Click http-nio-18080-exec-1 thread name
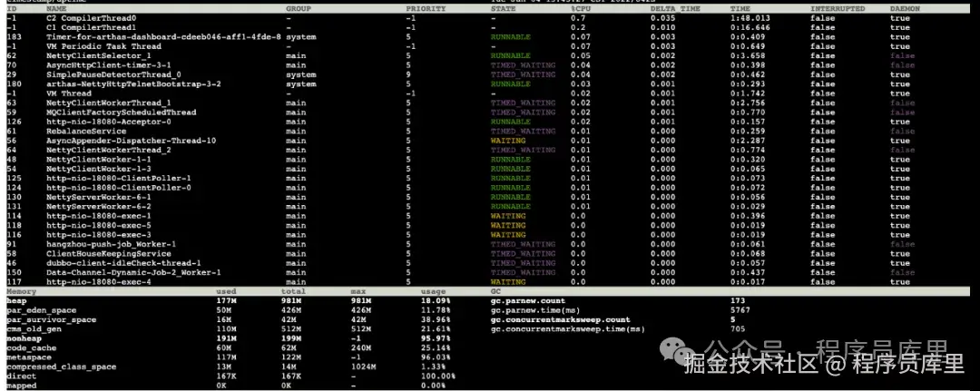The height and width of the screenshot is (391, 980). (x=99, y=216)
